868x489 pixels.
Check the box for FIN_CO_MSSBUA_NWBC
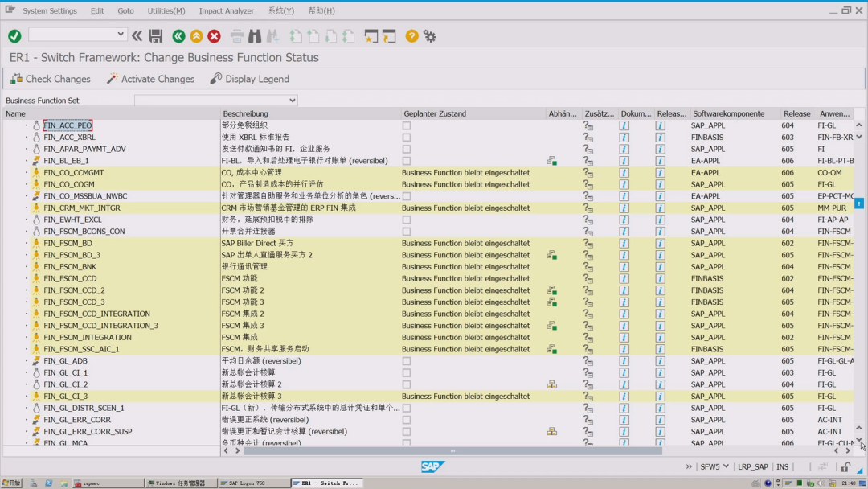(407, 196)
